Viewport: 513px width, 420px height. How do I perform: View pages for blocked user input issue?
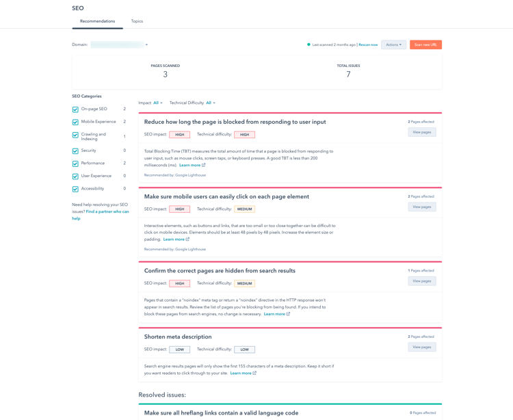pyautogui.click(x=422, y=132)
